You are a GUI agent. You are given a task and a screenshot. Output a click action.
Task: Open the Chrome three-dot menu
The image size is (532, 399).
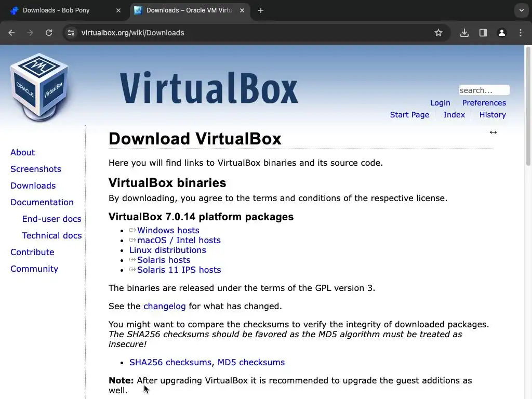coord(521,33)
